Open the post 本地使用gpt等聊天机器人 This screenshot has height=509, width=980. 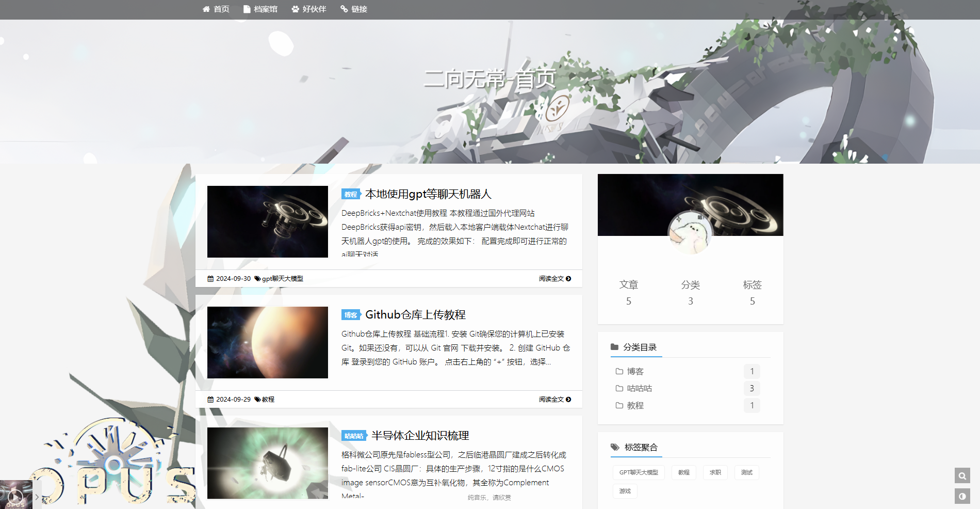[428, 194]
